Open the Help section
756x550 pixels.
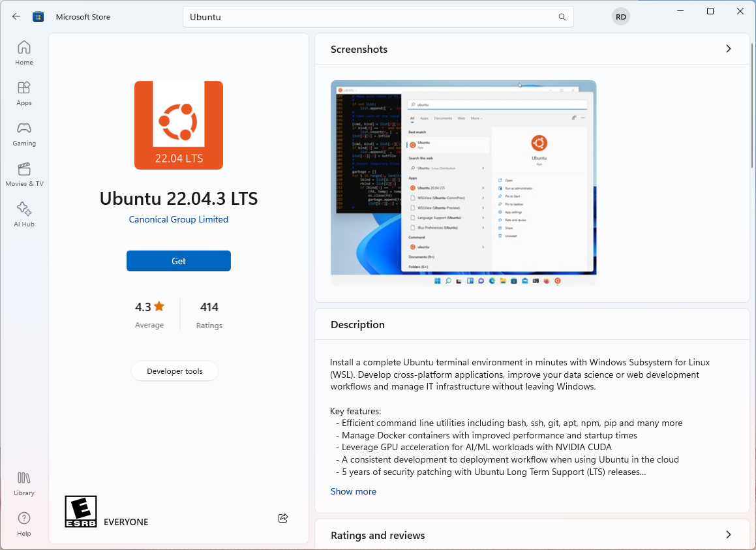[x=23, y=523]
